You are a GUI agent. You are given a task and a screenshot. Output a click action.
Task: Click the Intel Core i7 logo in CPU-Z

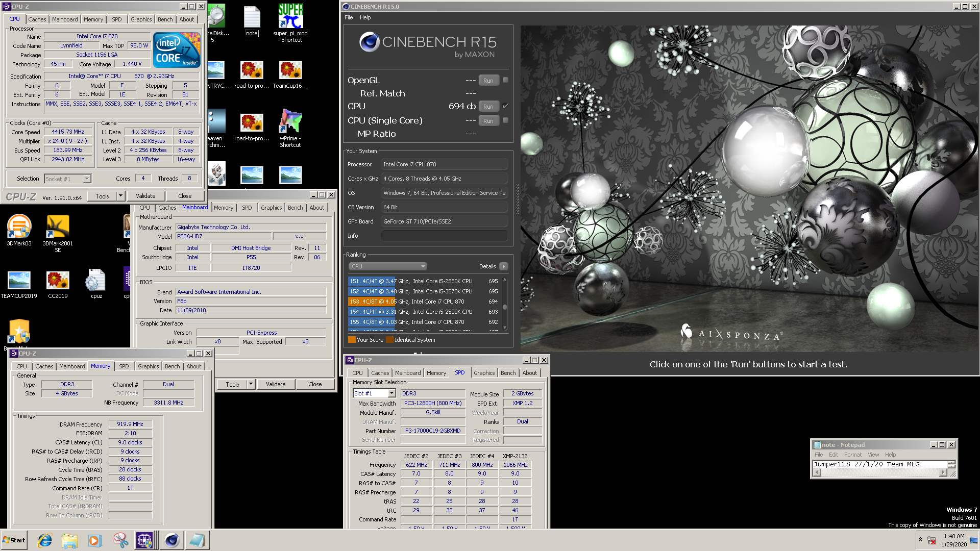[177, 50]
